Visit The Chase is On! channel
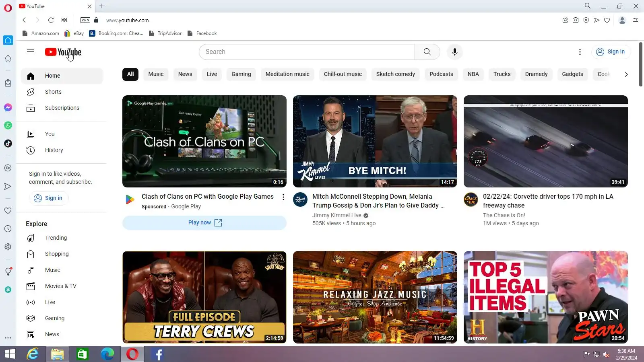644x362 pixels. (x=504, y=215)
